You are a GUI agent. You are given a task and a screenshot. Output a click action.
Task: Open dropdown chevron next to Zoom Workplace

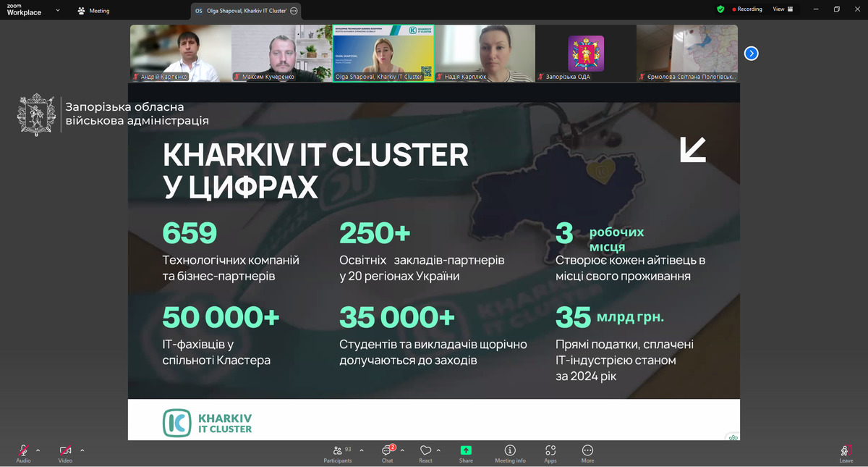56,12
